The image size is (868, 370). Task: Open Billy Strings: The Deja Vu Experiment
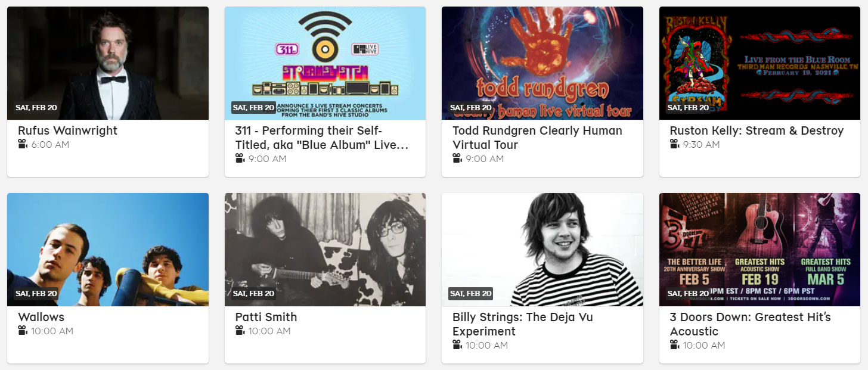pos(523,324)
